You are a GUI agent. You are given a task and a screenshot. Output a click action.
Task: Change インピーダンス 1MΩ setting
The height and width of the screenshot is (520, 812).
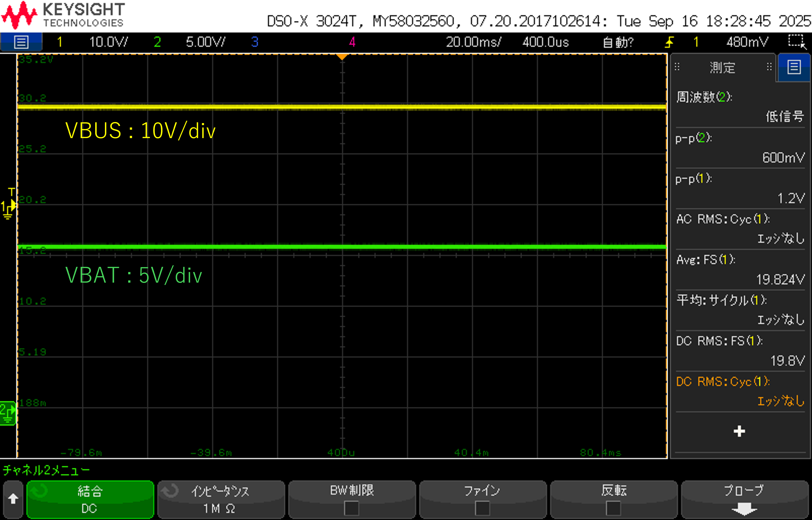coord(221,500)
